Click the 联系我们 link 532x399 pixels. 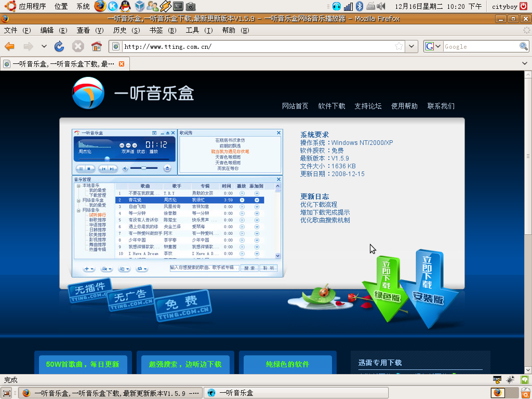(441, 106)
